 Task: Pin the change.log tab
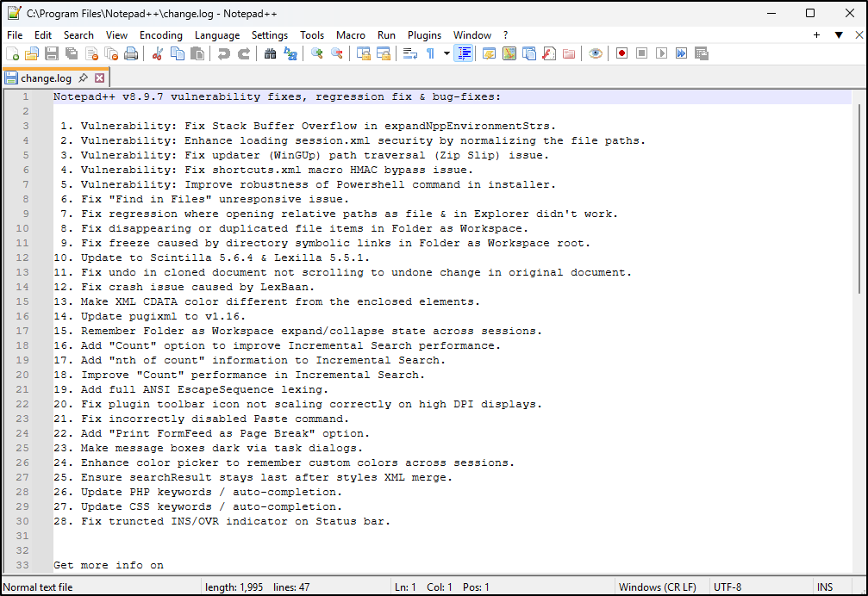tap(83, 78)
